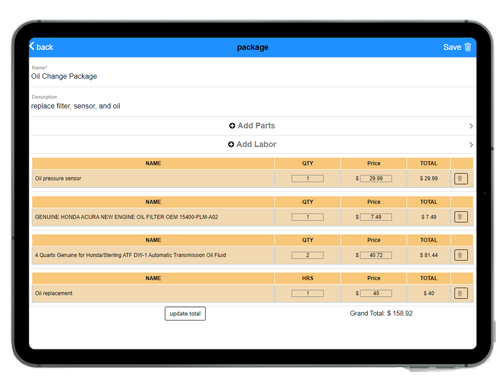Image resolution: width=500 pixels, height=388 pixels.
Task: Remove the Transmission Oil Fluid row
Action: [x=461, y=255]
